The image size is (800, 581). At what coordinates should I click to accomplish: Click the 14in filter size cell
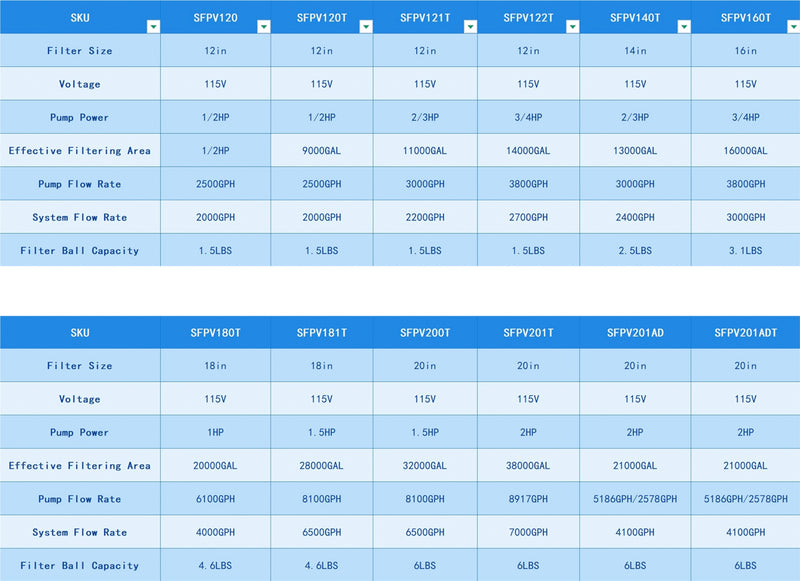click(635, 51)
